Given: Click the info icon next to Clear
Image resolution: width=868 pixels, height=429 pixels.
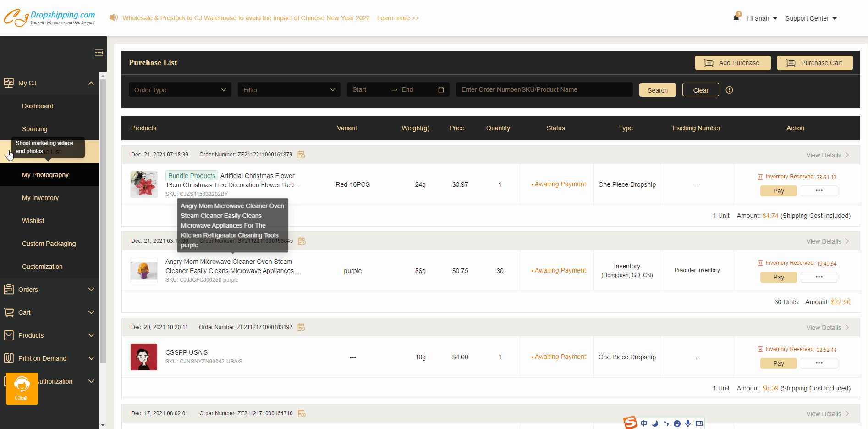Looking at the screenshot, I should [729, 90].
